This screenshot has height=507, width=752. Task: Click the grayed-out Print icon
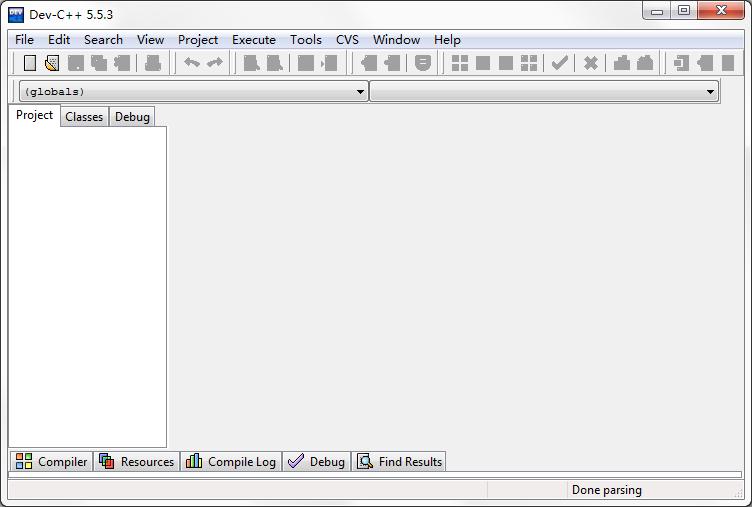click(153, 63)
